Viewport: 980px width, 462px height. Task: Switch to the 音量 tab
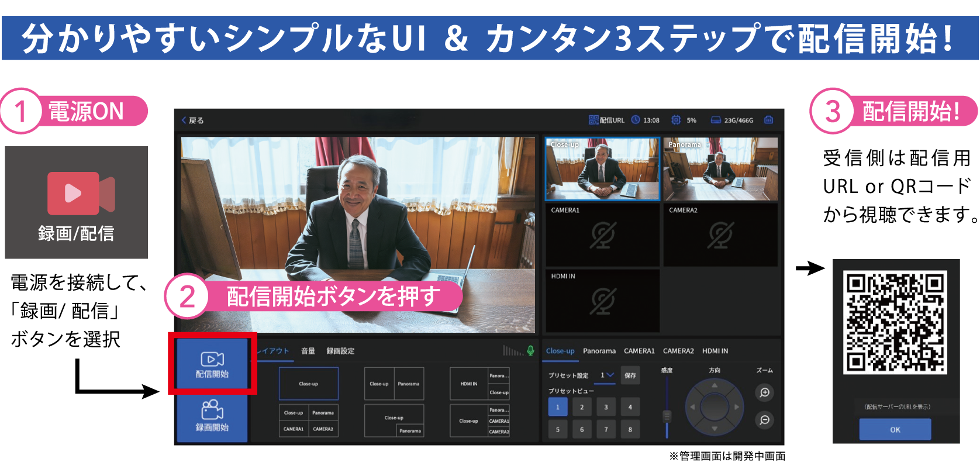click(x=308, y=351)
